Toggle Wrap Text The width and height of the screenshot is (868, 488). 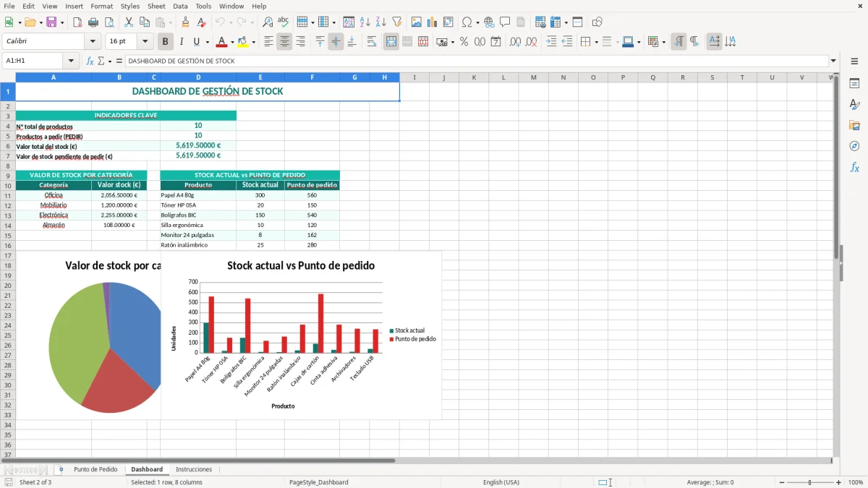(x=372, y=42)
